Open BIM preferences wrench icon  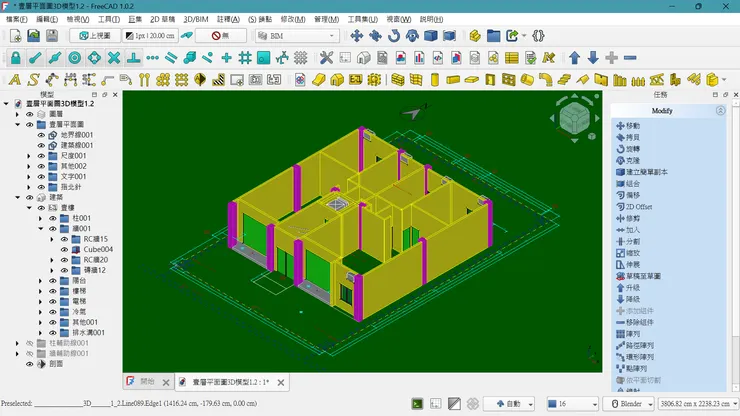(x=326, y=58)
